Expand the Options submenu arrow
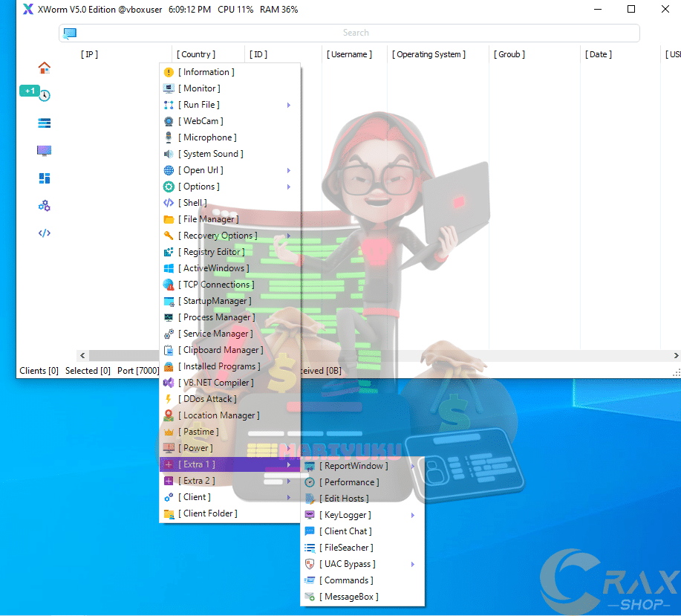681x616 pixels. [x=288, y=187]
